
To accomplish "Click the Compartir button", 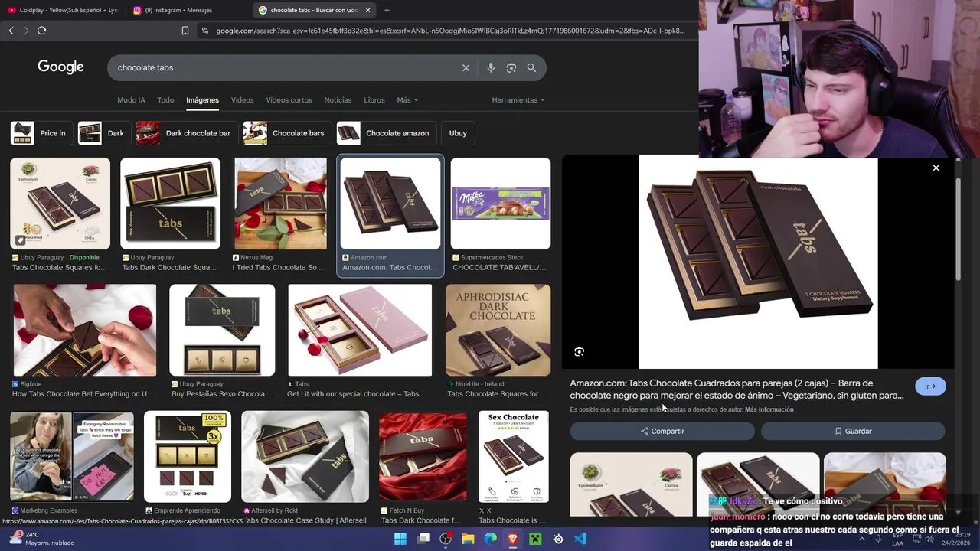I will [662, 431].
